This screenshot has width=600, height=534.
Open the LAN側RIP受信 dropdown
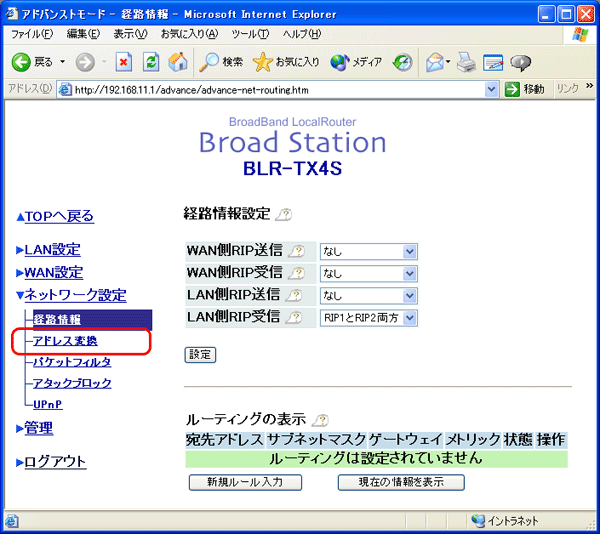click(x=368, y=318)
